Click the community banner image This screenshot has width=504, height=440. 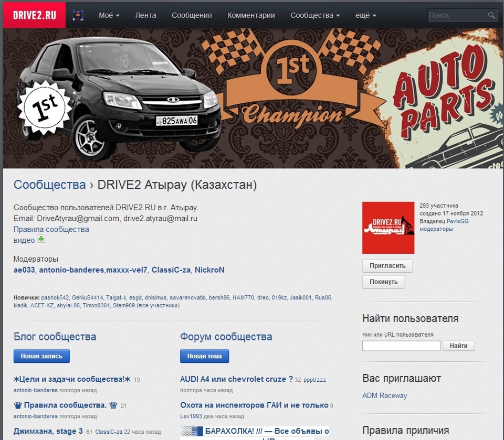coord(253,98)
